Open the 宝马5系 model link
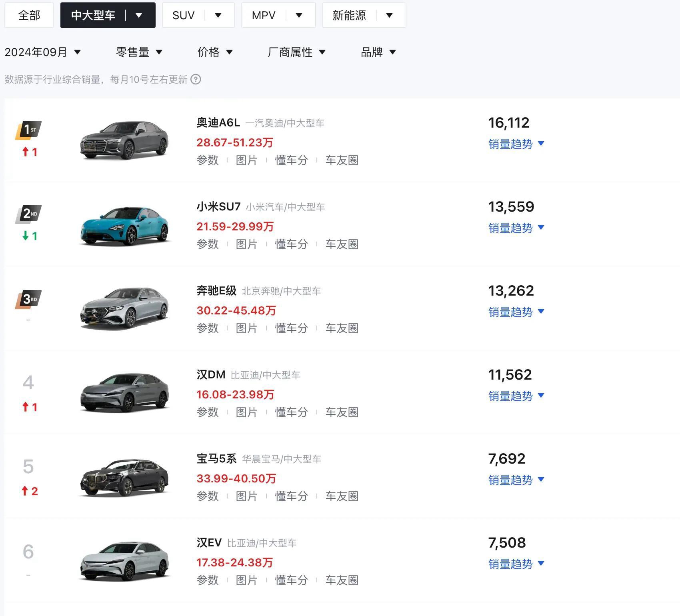 point(216,458)
